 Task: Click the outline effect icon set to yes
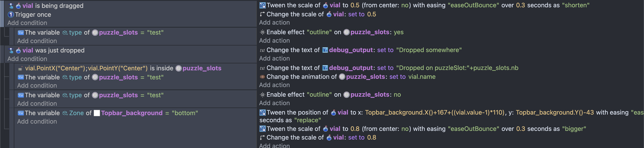point(262,32)
